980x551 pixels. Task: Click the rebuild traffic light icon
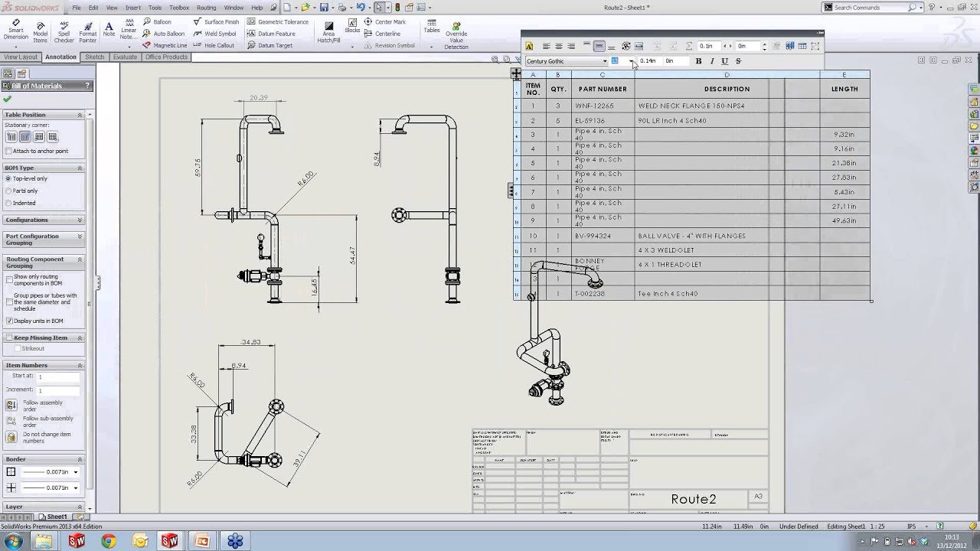click(397, 8)
